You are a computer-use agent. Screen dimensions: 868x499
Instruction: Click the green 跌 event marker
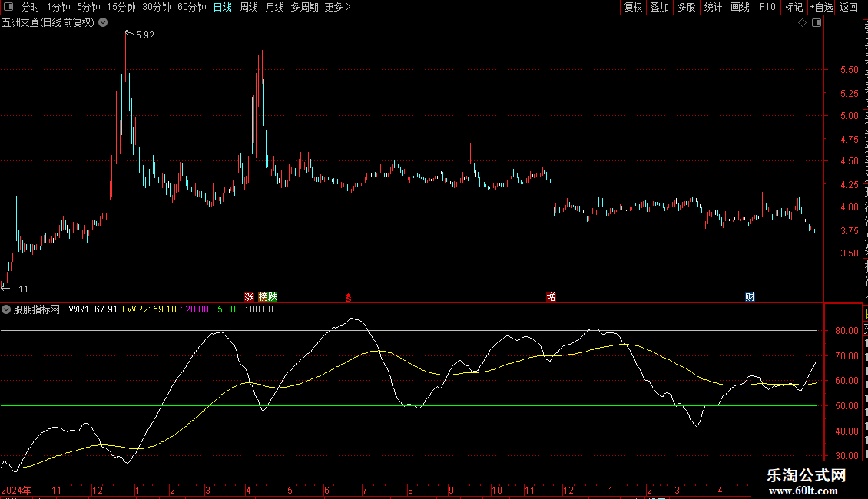click(x=273, y=297)
